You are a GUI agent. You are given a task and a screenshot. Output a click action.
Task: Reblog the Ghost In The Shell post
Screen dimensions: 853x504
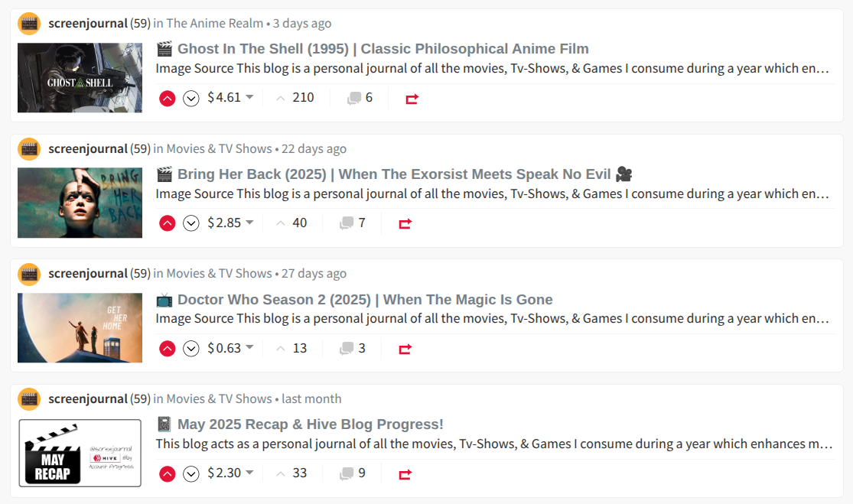(412, 99)
